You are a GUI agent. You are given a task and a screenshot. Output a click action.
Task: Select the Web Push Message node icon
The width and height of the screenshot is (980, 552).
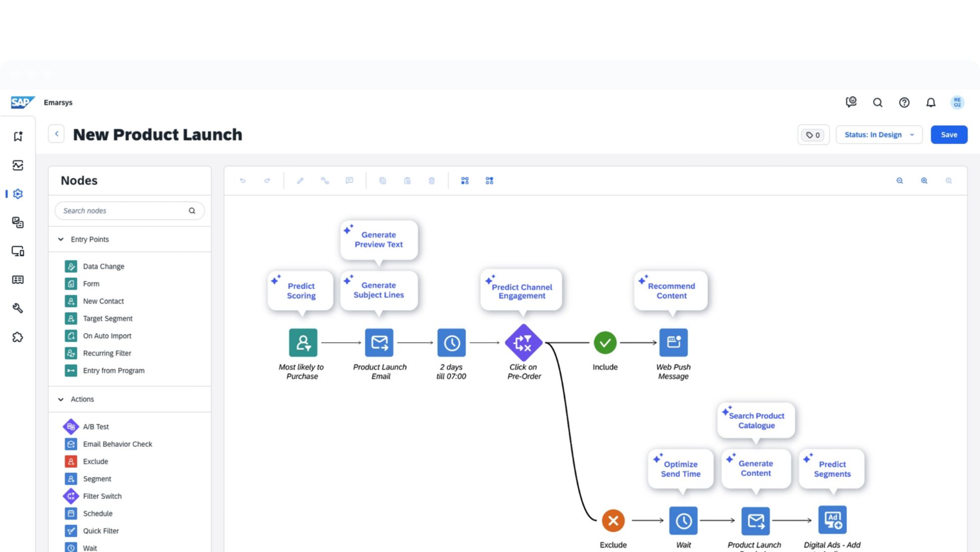click(x=673, y=343)
